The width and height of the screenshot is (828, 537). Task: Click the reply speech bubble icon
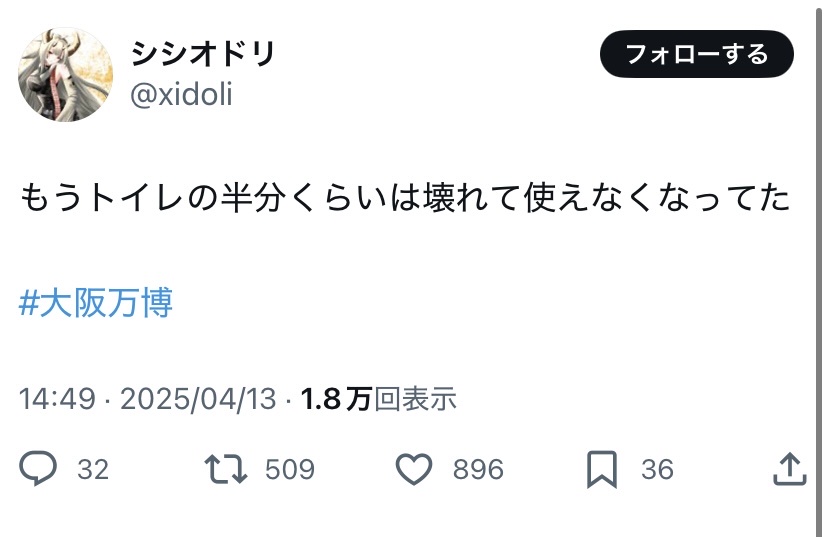coord(38,468)
